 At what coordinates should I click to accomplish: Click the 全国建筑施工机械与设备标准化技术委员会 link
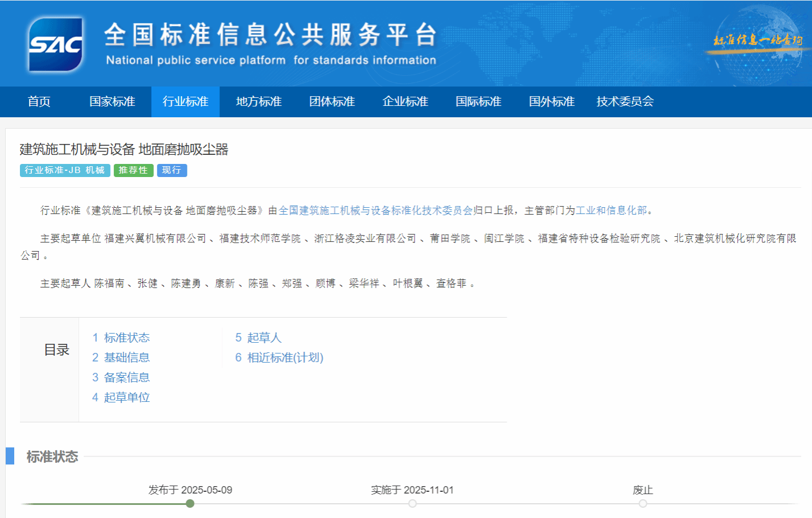tap(375, 211)
